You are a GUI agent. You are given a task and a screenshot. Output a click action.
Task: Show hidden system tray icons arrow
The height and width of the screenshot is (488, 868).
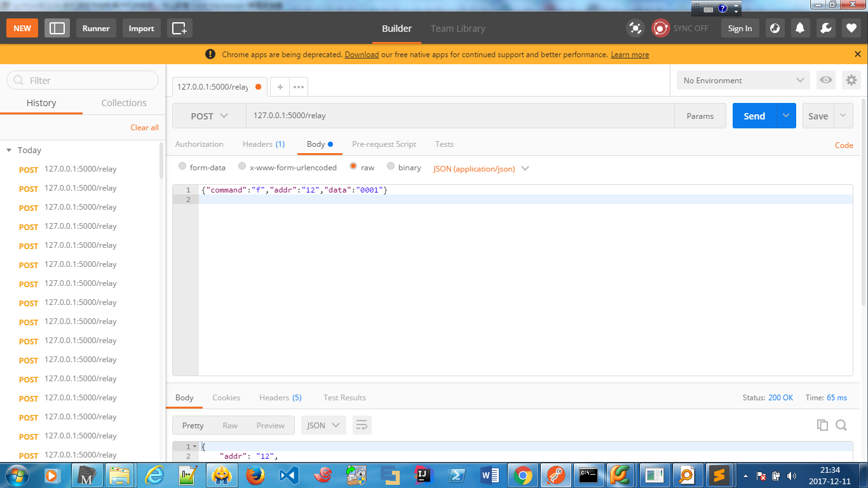pyautogui.click(x=745, y=475)
